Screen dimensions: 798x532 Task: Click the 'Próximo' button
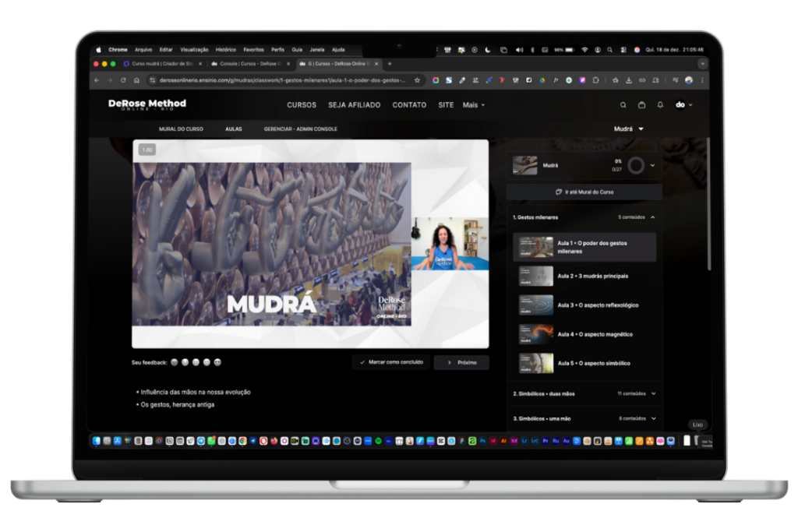461,363
